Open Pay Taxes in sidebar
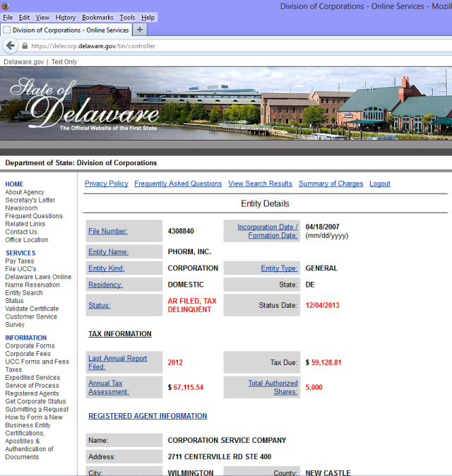This screenshot has height=476, width=452. (x=20, y=261)
